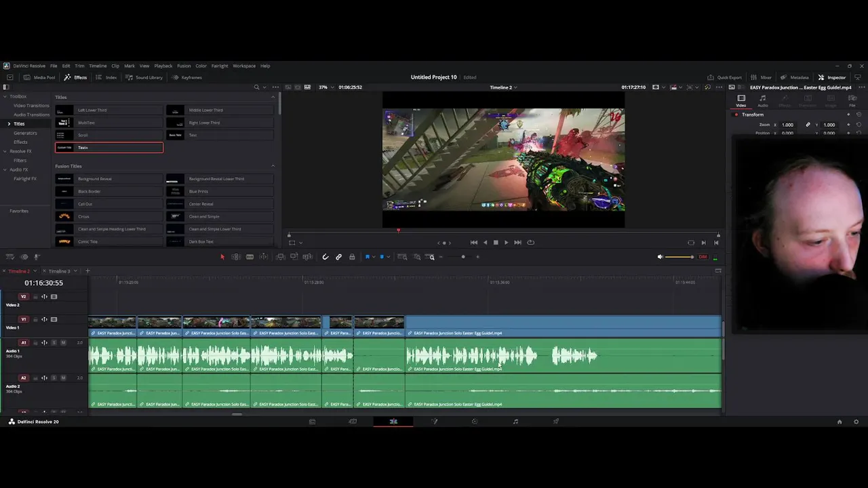Stop playback in the viewer
Viewport: 868px width, 488px height.
point(496,243)
